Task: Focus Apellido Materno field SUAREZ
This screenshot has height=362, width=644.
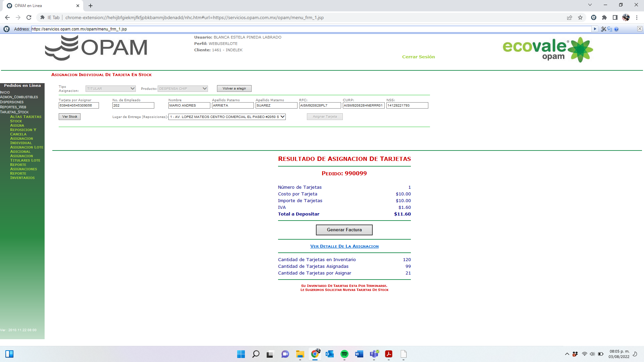Action: tap(276, 106)
